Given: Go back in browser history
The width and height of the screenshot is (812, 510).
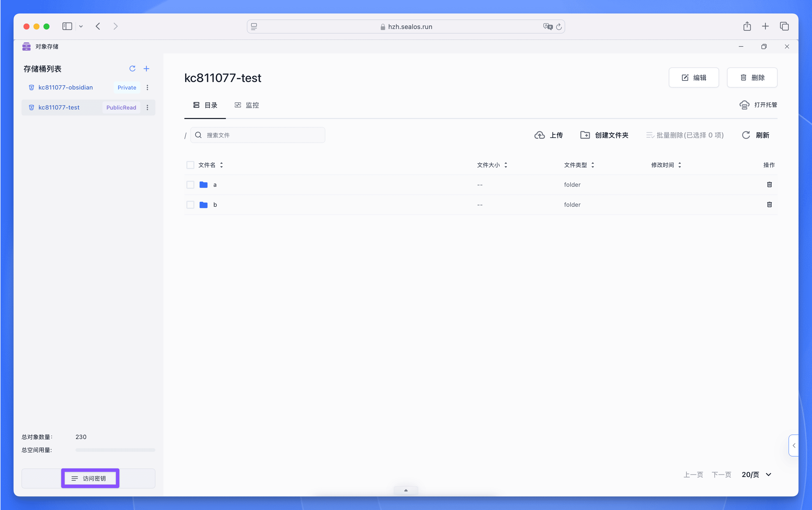Looking at the screenshot, I should point(98,26).
